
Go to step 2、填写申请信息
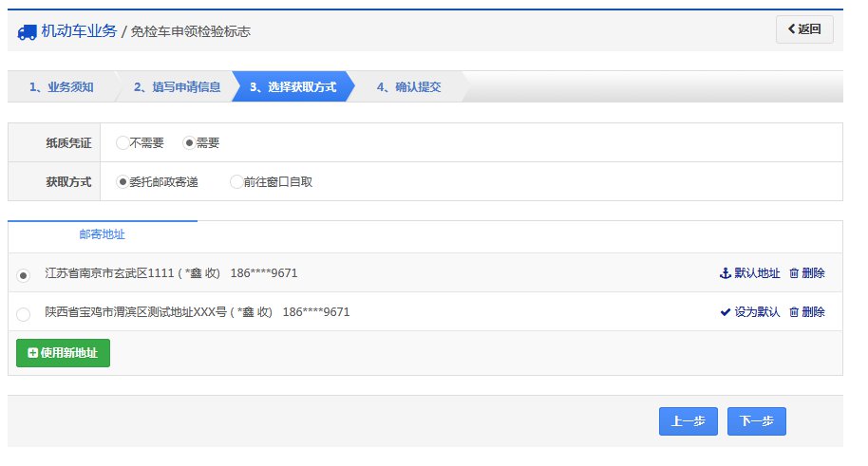[x=177, y=87]
